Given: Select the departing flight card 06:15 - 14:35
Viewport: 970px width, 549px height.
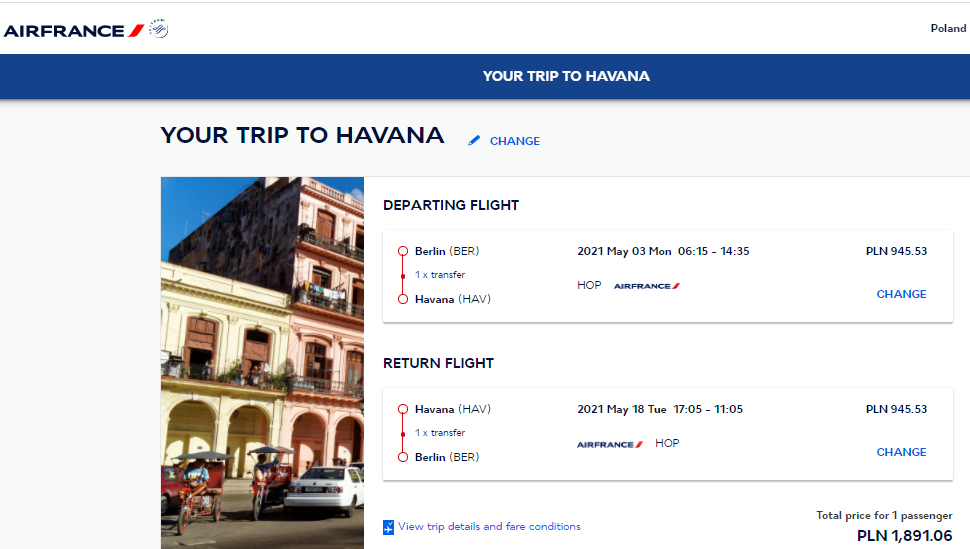Looking at the screenshot, I should (x=667, y=276).
